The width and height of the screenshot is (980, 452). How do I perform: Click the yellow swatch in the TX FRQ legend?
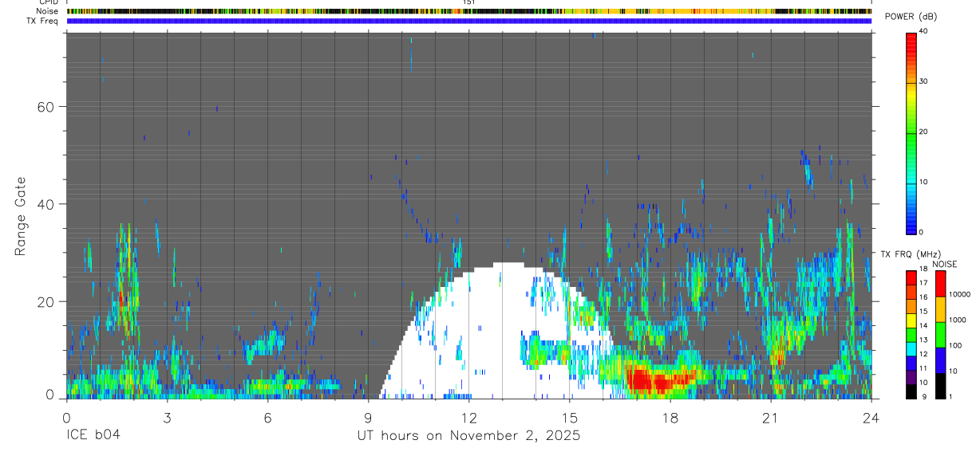tap(911, 320)
